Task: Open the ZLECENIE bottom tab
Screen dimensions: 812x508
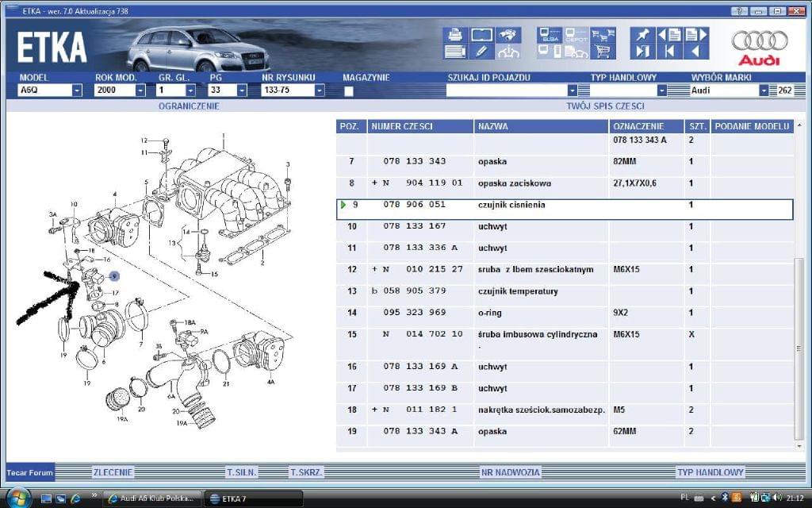Action: pyautogui.click(x=113, y=472)
